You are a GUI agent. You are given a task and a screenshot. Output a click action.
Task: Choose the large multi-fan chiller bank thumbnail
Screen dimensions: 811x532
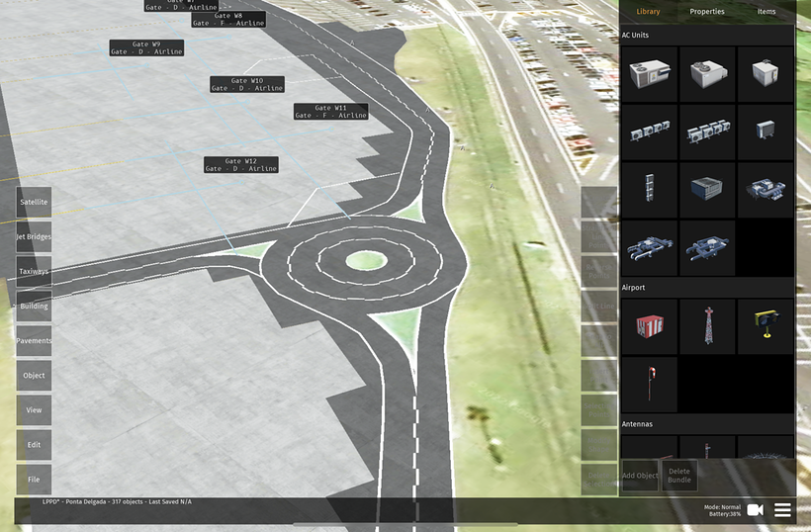click(707, 132)
